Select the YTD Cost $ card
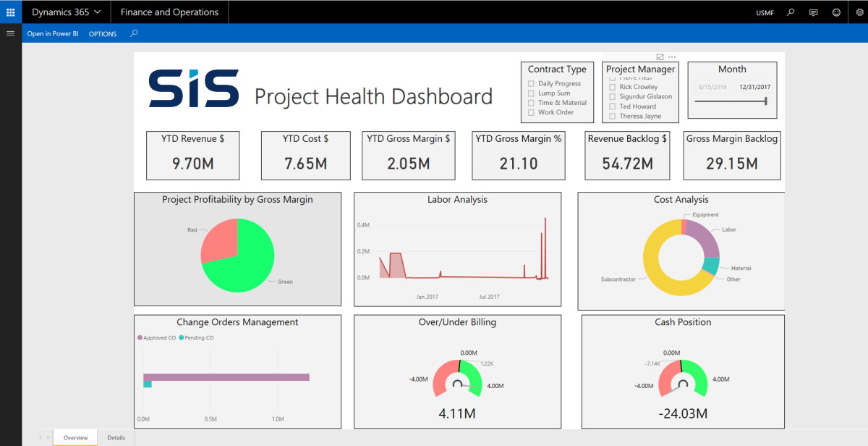 [305, 155]
